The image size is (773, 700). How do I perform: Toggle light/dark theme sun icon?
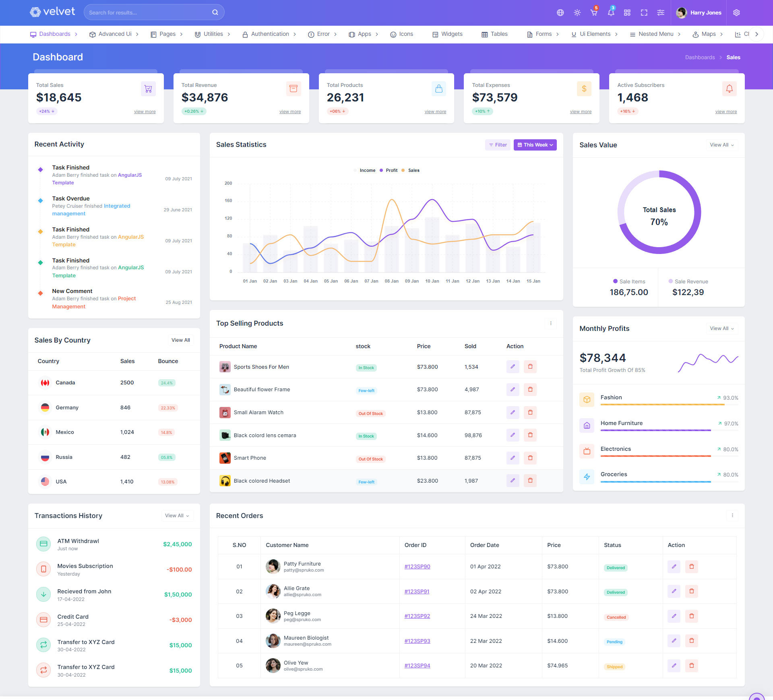(x=577, y=12)
